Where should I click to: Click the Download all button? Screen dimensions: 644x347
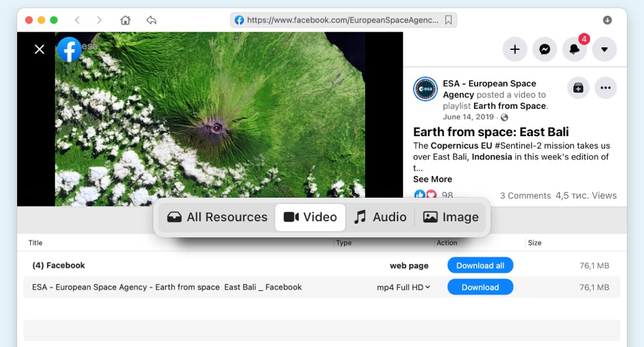coord(480,266)
